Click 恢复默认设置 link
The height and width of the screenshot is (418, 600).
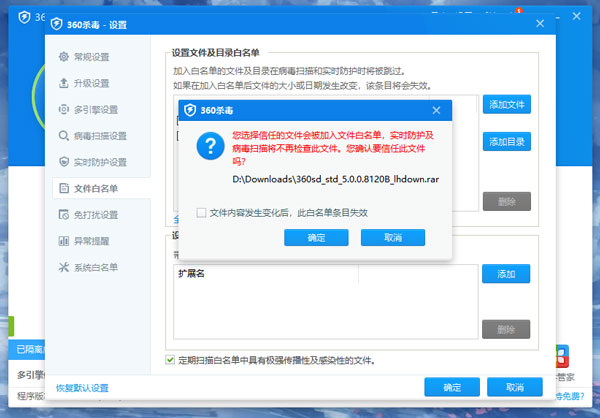click(82, 388)
